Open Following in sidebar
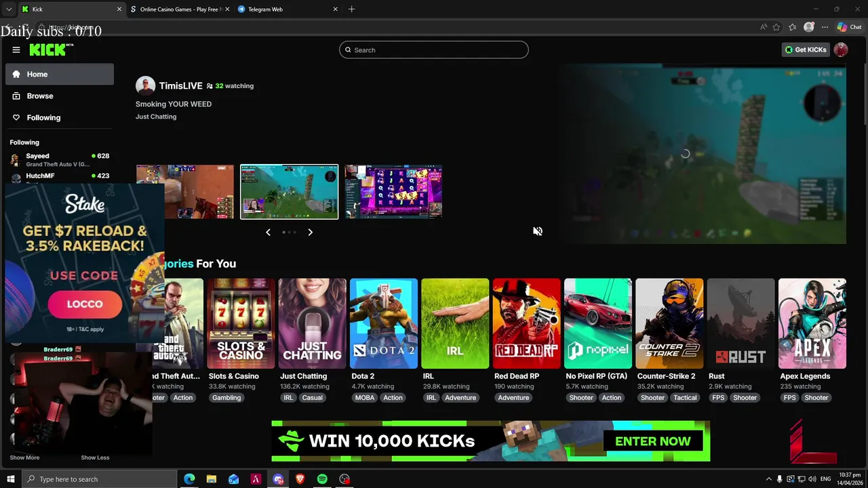868x488 pixels. click(x=60, y=117)
